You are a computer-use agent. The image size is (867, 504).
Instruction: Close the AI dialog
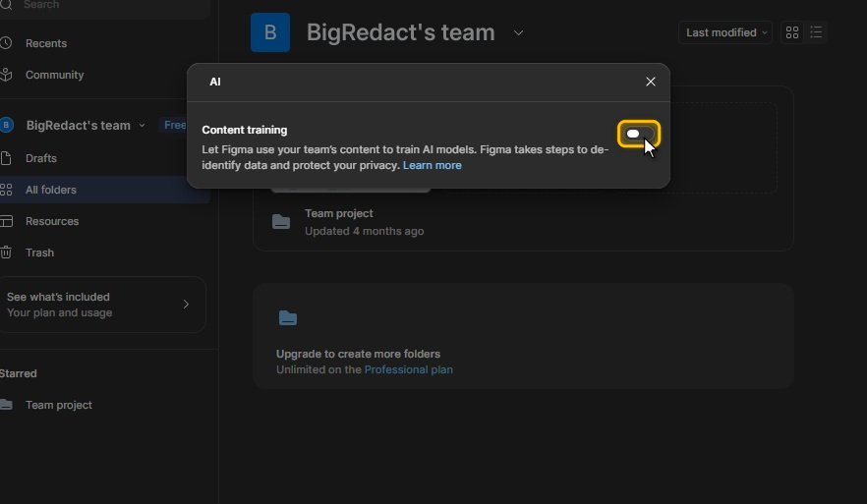[x=651, y=82]
